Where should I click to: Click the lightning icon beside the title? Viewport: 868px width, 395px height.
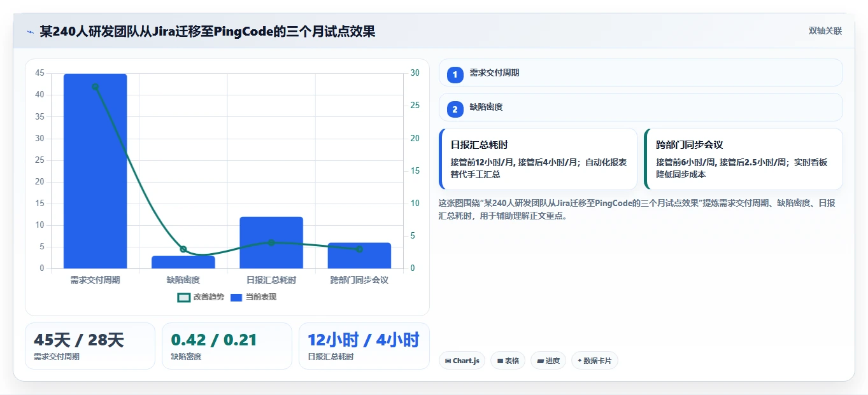coord(31,32)
